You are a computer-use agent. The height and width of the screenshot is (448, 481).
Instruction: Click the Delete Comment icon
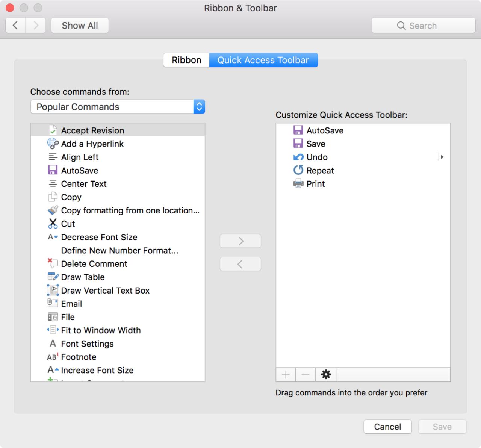pos(53,263)
